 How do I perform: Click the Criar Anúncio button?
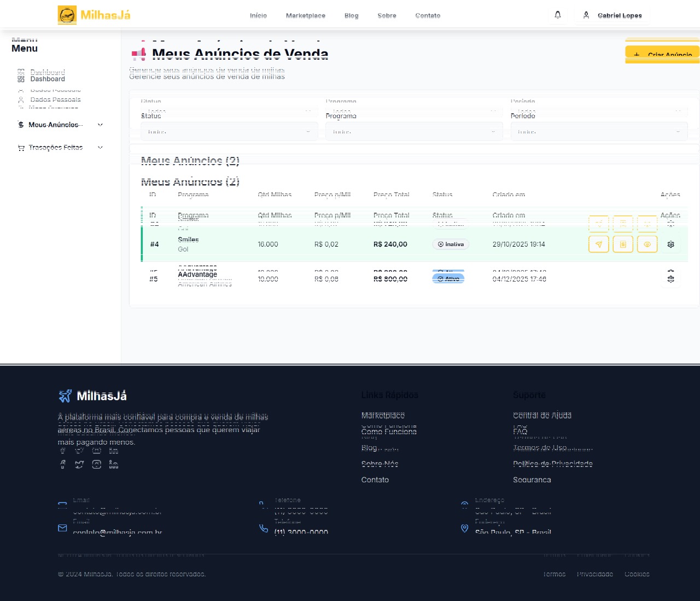point(662,55)
